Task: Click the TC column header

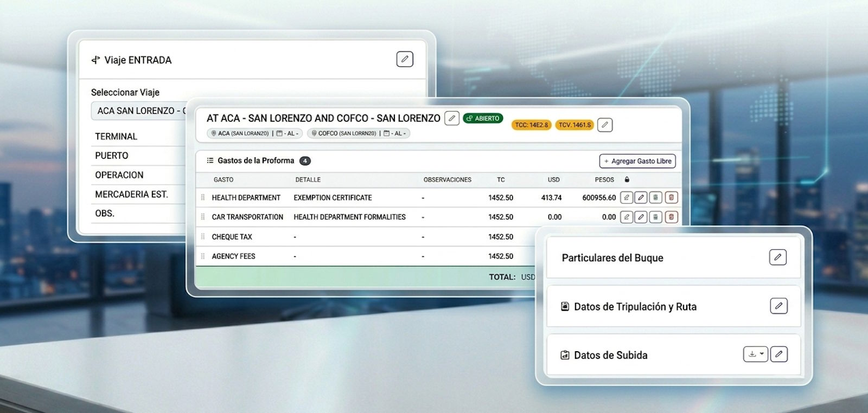Action: [501, 179]
